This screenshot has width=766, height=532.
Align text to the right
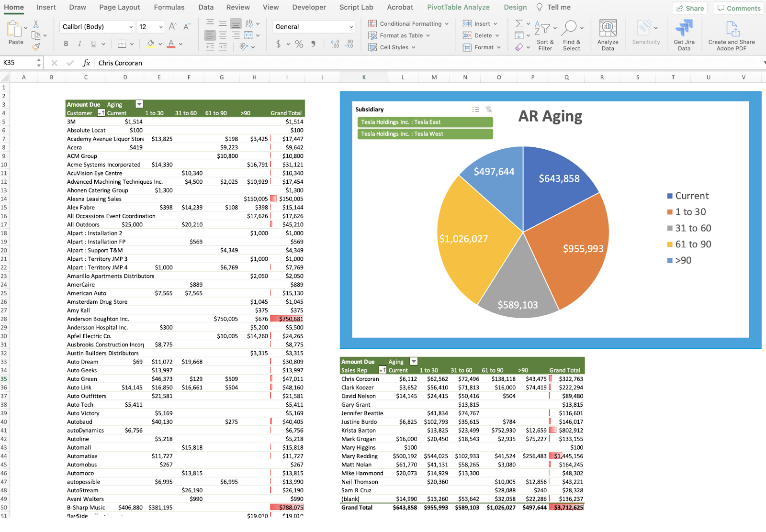click(x=236, y=35)
